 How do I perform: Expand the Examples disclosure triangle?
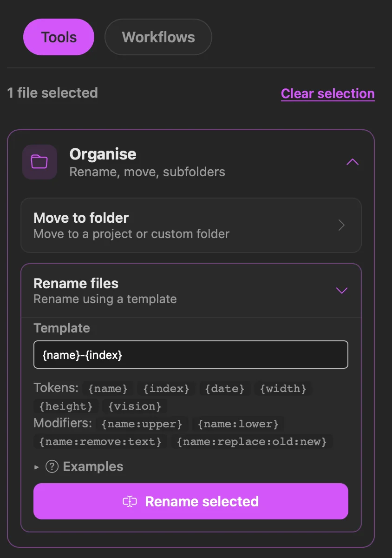point(37,467)
